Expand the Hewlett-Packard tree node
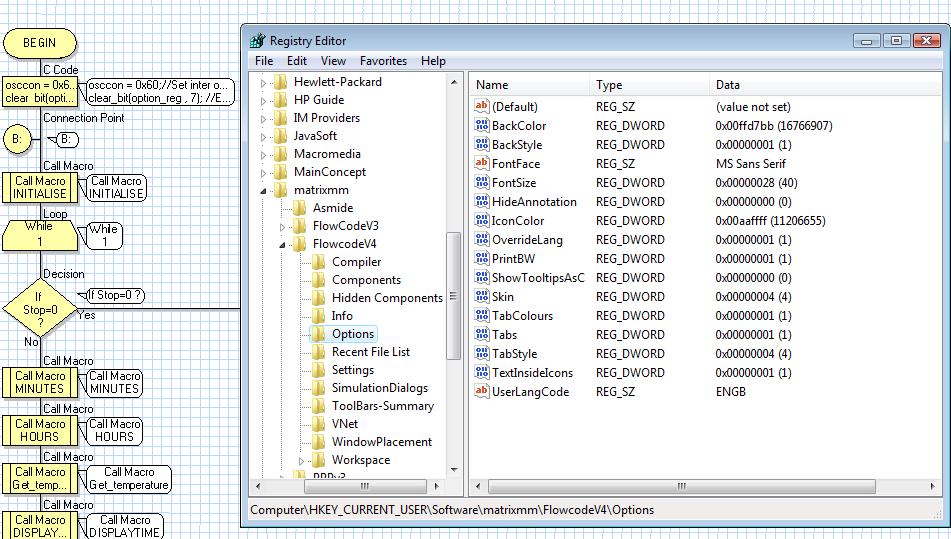The height and width of the screenshot is (539, 951). click(263, 82)
